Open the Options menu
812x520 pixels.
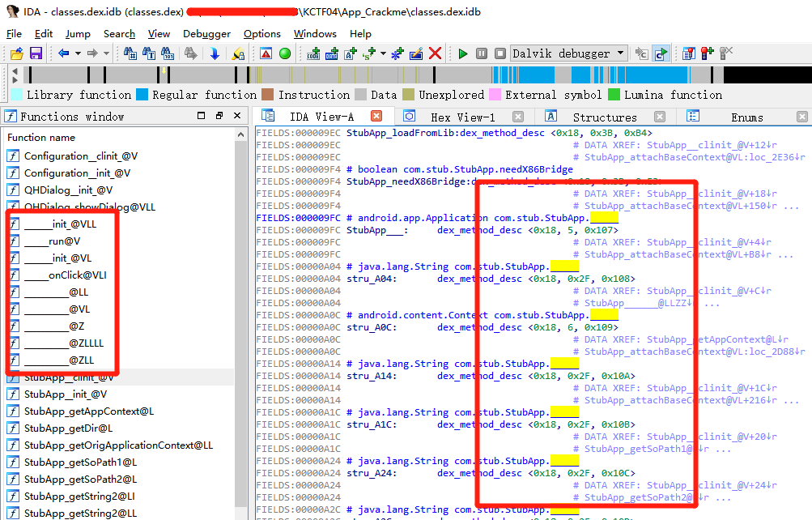click(x=262, y=34)
